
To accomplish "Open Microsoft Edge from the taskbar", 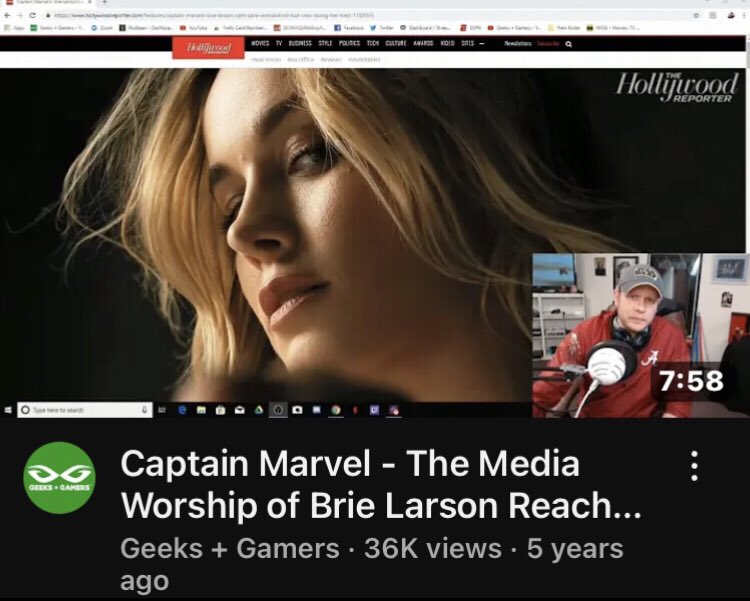I will point(182,410).
